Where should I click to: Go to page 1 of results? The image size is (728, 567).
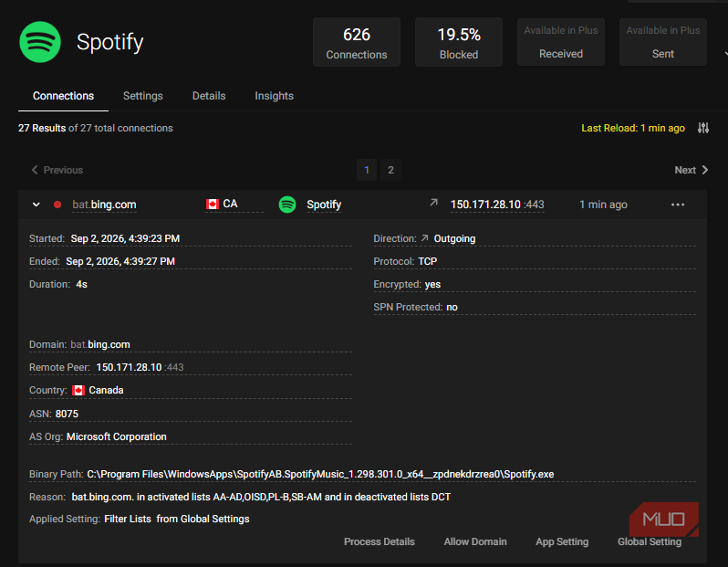pos(367,170)
